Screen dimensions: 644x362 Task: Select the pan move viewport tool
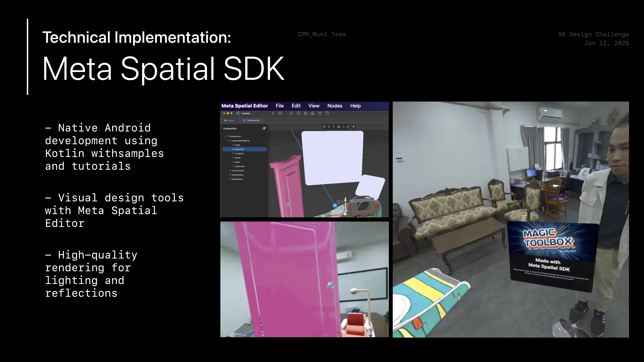tap(329, 127)
